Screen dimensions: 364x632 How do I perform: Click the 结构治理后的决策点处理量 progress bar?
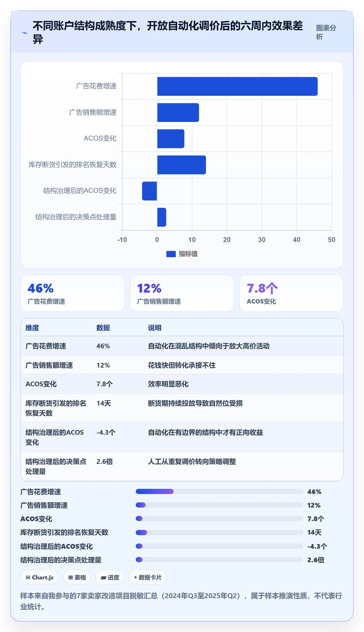219,560
